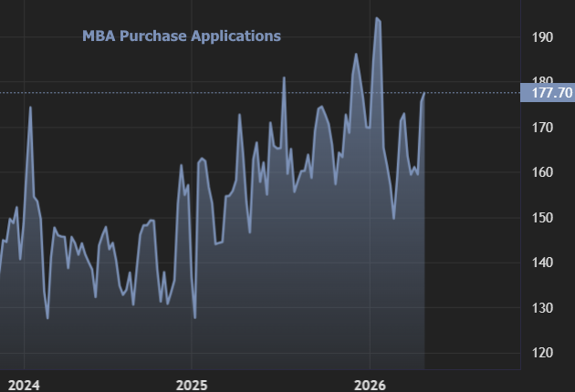The image size is (575, 392).
Task: Select the 2025 label on time axis
Action: coord(192,382)
